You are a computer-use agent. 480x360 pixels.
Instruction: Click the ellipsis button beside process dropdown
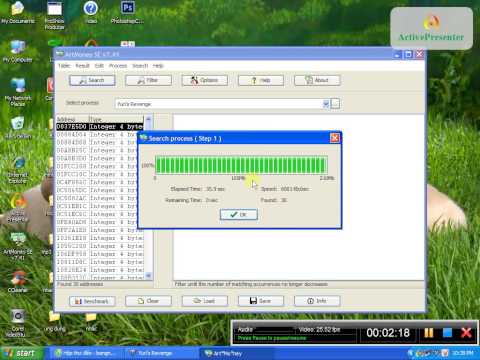(x=335, y=104)
